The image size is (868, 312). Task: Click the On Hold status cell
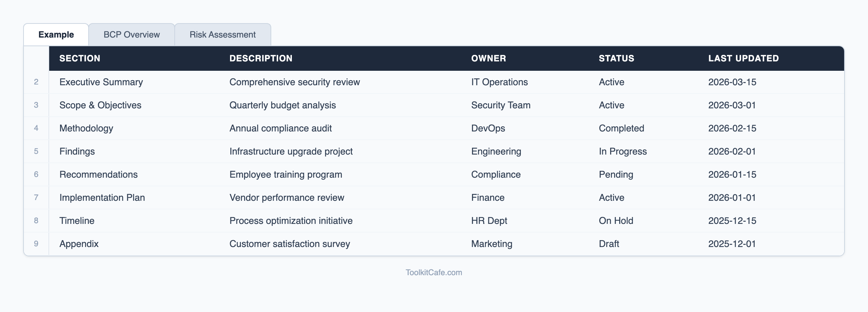click(616, 221)
